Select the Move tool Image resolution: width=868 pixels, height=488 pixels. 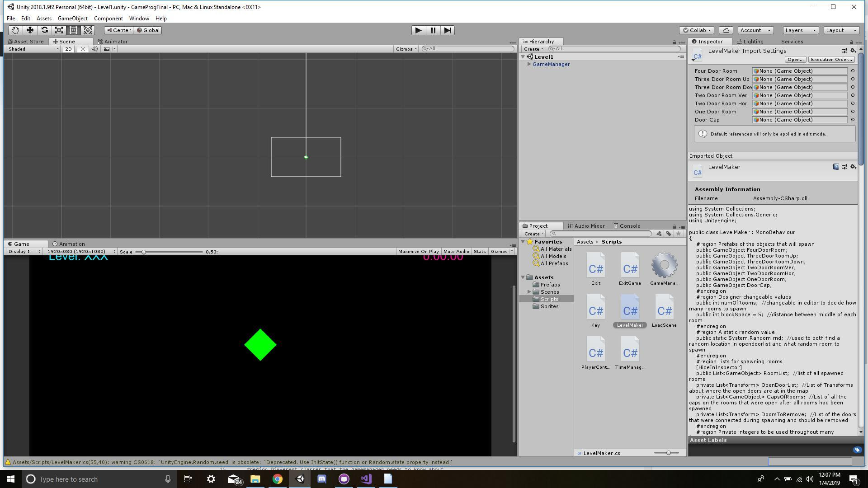click(30, 30)
